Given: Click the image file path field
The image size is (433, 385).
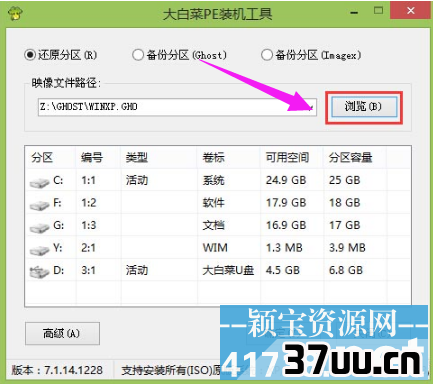Looking at the screenshot, I should pyautogui.click(x=177, y=107).
